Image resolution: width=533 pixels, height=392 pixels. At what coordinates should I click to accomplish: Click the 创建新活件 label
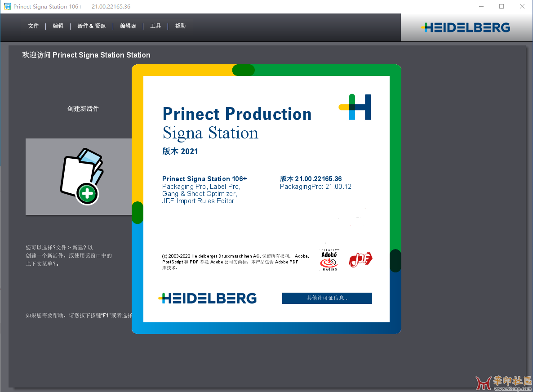click(x=83, y=109)
